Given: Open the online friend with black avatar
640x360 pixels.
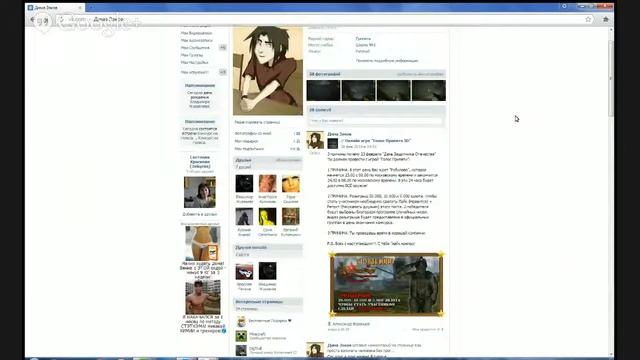Looking at the screenshot, I should [x=267, y=271].
